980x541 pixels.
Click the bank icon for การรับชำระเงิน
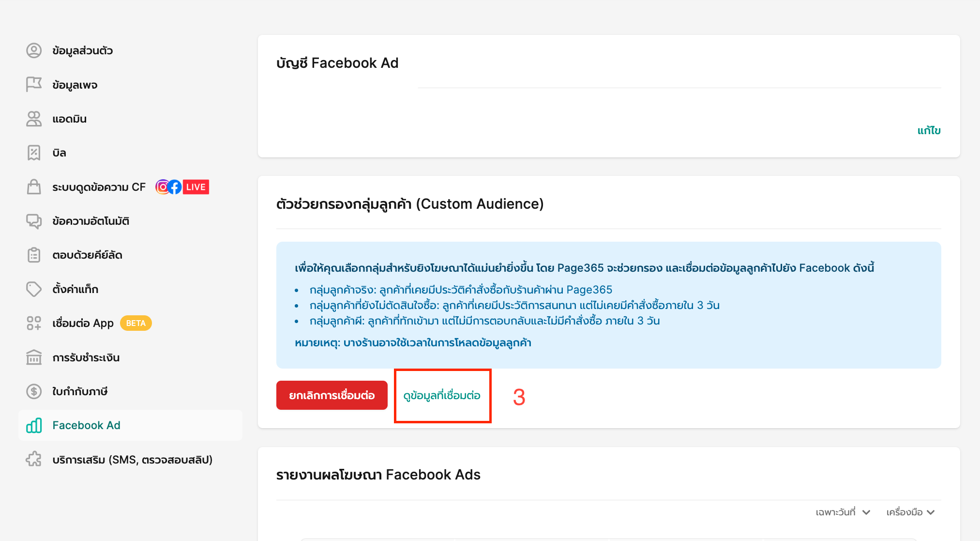coord(34,357)
